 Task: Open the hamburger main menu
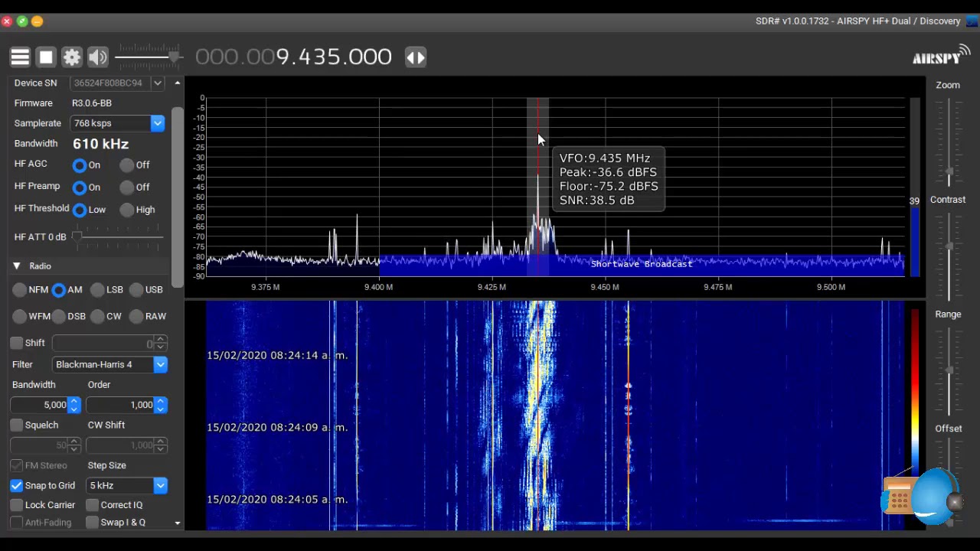coord(20,57)
